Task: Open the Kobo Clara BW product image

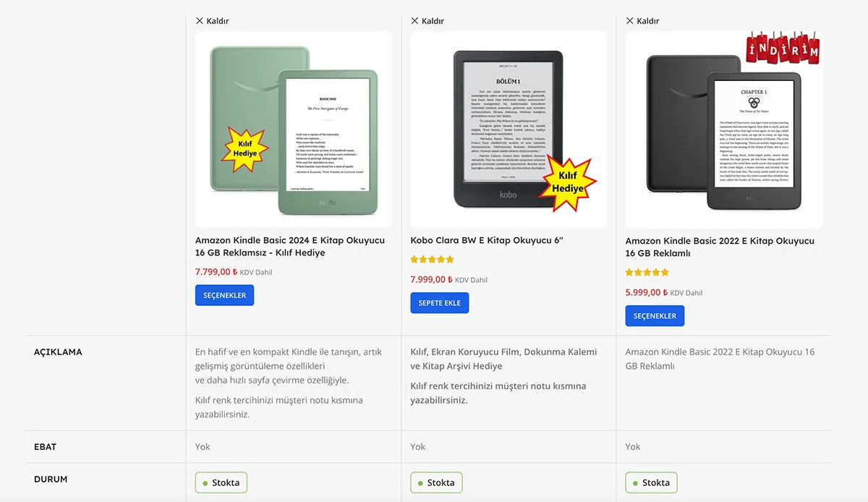Action: [x=509, y=129]
